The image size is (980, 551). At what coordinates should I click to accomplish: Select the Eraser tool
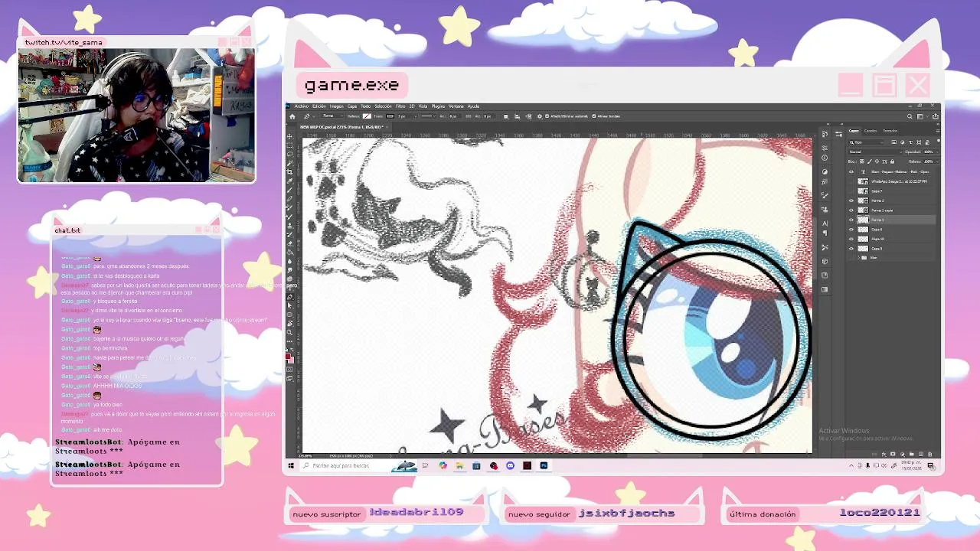click(x=289, y=243)
